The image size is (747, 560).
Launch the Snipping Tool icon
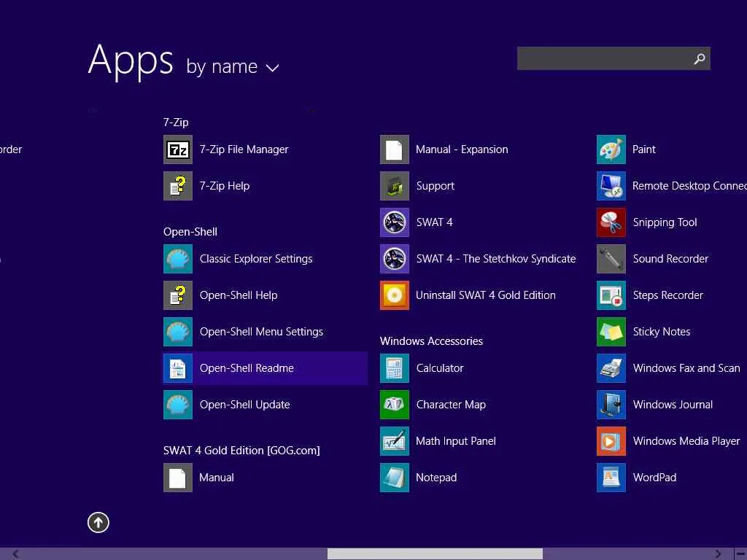pos(611,222)
